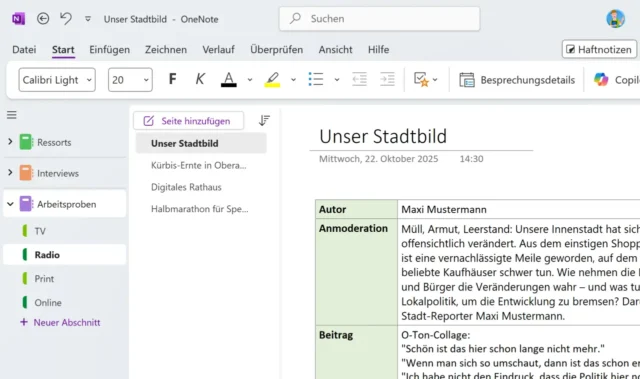The height and width of the screenshot is (379, 640).
Task: Undo the last action
Action: (x=66, y=19)
